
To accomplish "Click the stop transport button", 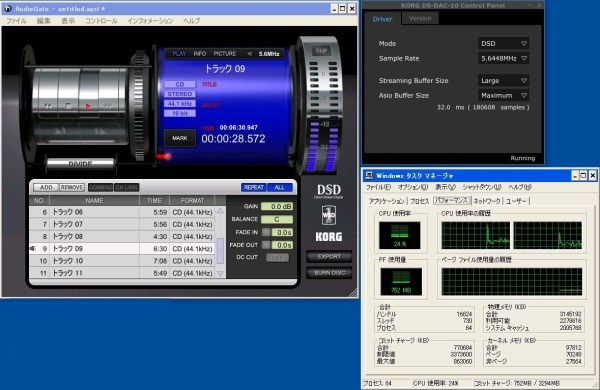I will (68, 106).
